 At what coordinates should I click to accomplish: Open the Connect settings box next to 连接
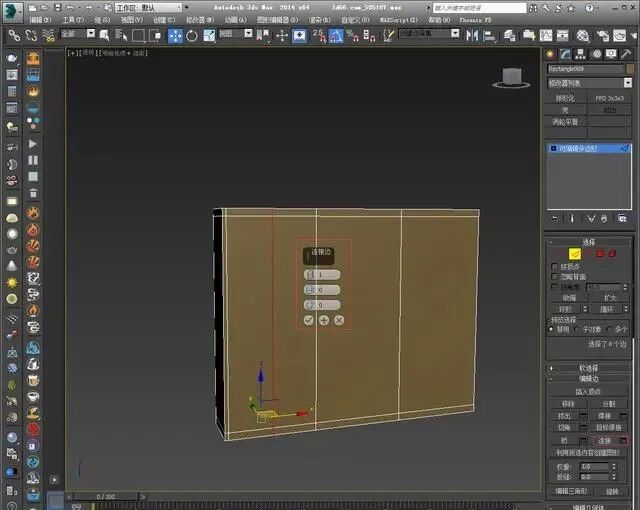tap(623, 440)
